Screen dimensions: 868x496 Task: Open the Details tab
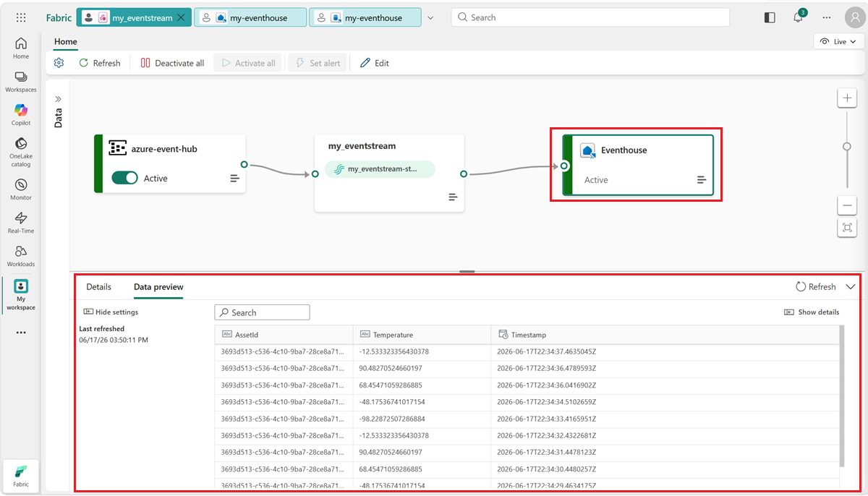coord(99,287)
